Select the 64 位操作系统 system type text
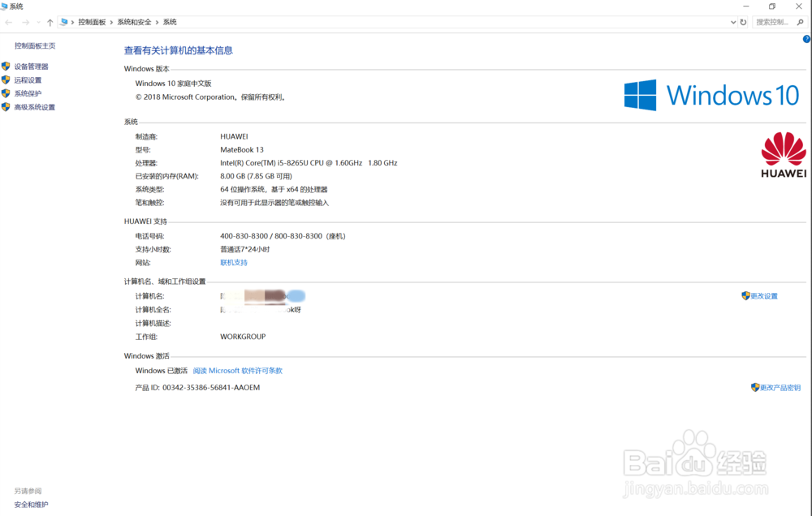 point(274,189)
